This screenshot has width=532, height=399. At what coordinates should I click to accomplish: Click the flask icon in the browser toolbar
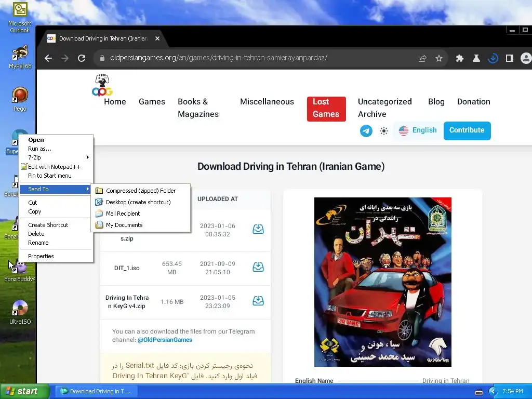click(476, 58)
